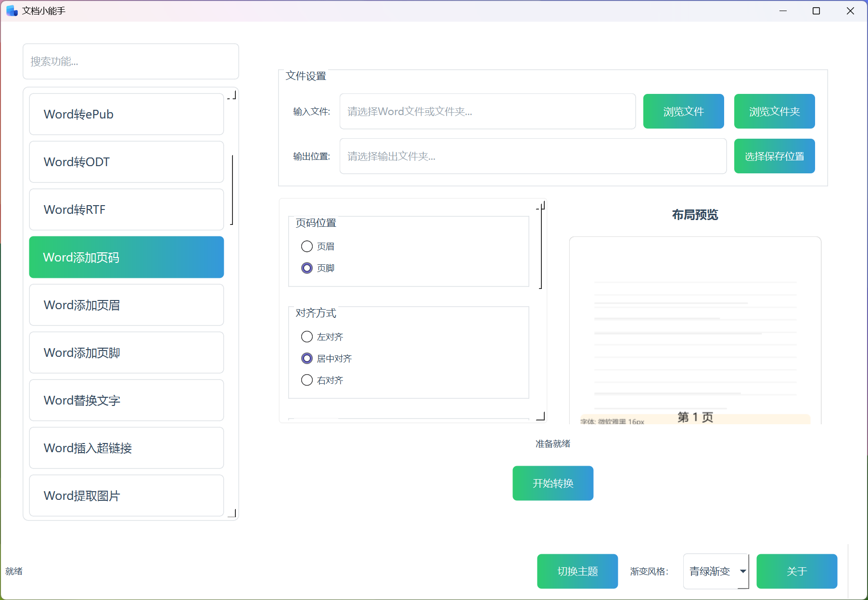The image size is (868, 600).
Task: Open the Word添加页眉 tool
Action: [x=126, y=305]
